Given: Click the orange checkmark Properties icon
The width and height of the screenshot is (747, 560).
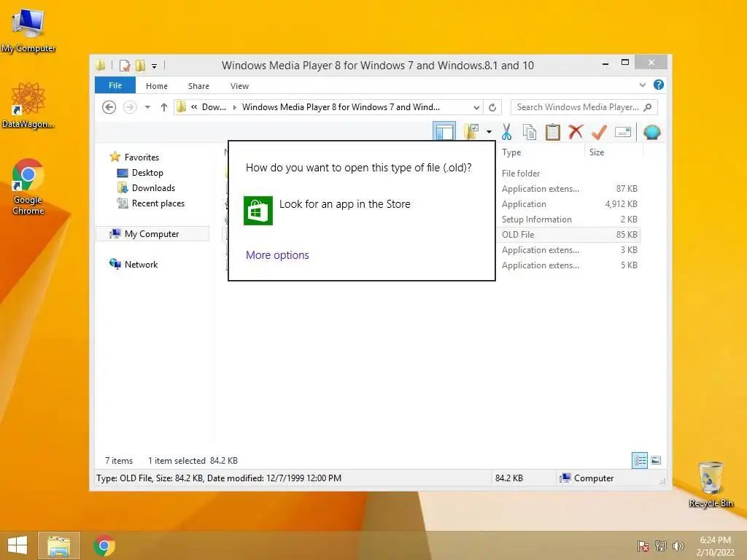Looking at the screenshot, I should (599, 132).
